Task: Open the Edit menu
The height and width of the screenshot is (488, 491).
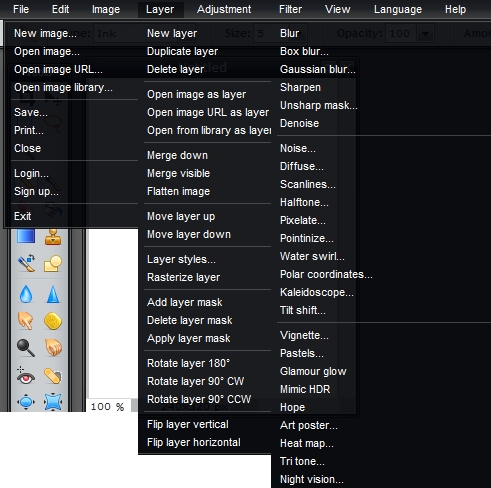Action: pos(60,9)
